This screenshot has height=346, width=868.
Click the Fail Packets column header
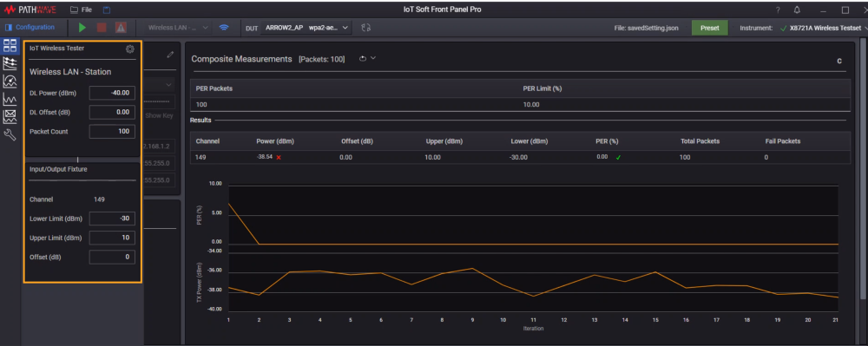click(783, 141)
